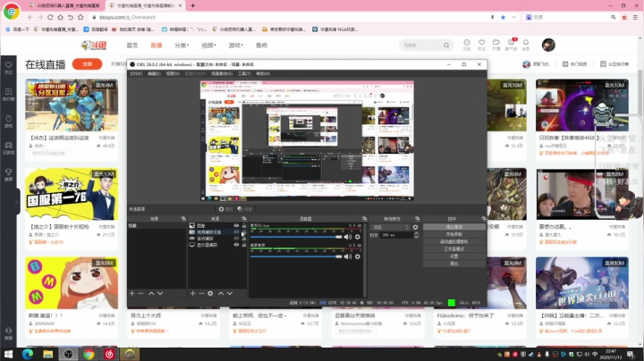Click OBS 退出 exit button
The height and width of the screenshot is (361, 644).
(x=454, y=264)
